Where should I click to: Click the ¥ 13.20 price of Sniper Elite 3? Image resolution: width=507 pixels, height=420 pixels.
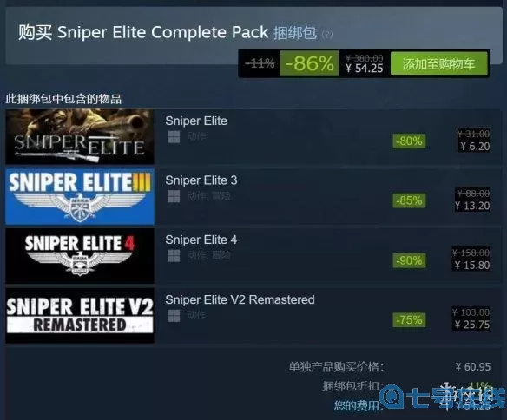coord(472,206)
